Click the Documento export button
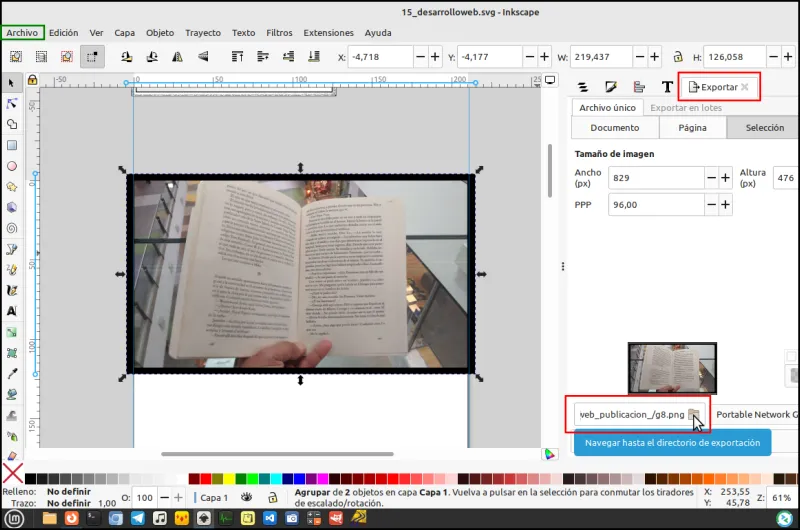Viewport: 800px width, 530px height. pyautogui.click(x=615, y=128)
